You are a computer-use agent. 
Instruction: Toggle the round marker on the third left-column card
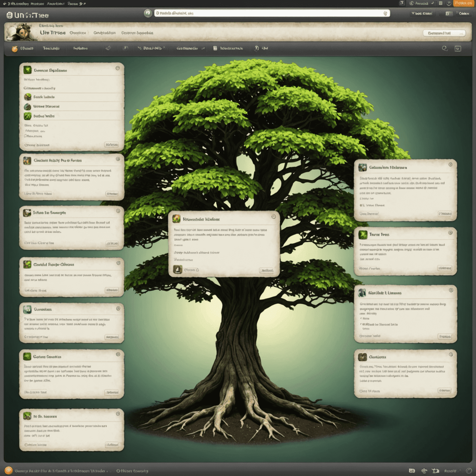click(x=118, y=211)
